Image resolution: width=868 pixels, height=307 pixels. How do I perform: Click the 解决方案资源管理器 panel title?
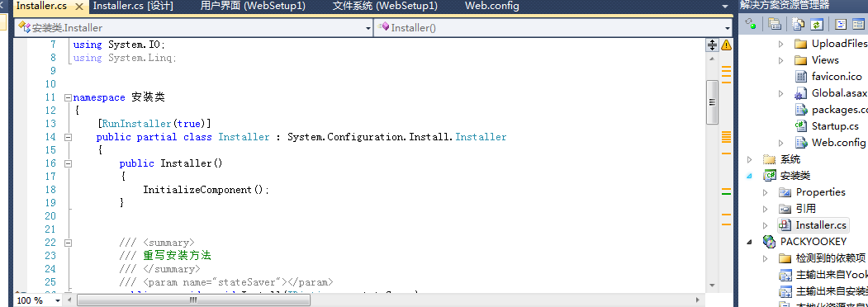point(784,6)
